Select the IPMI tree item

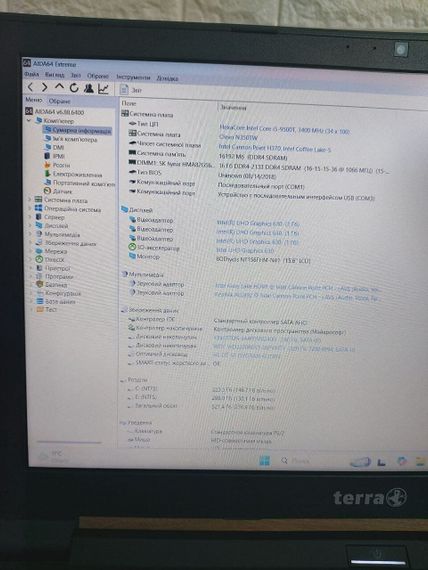pos(55,156)
